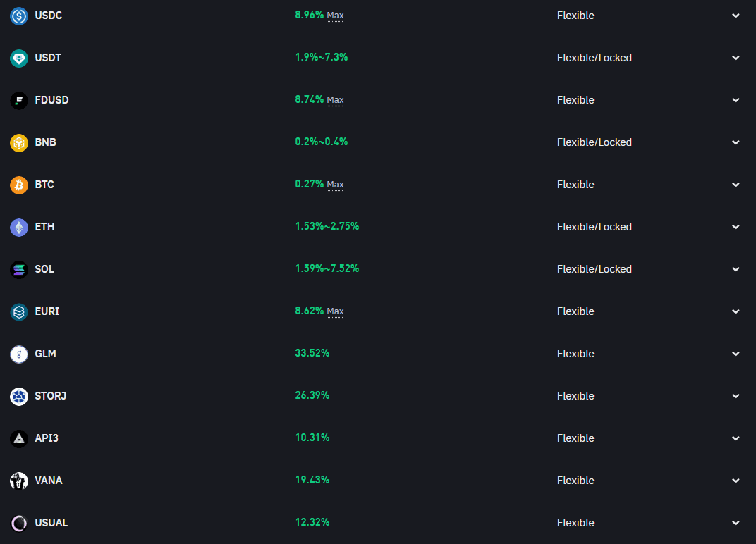The width and height of the screenshot is (756, 544).
Task: Click the API3 coin icon
Action: [x=19, y=438]
